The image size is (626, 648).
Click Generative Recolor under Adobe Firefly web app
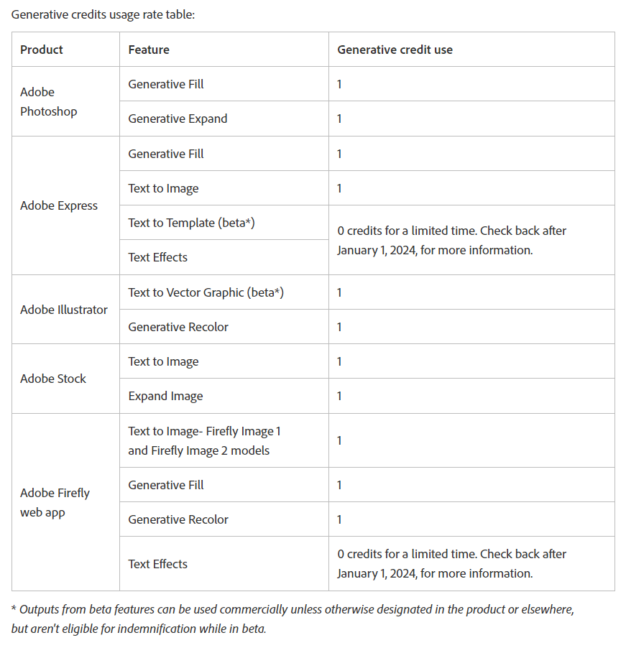pos(179,519)
